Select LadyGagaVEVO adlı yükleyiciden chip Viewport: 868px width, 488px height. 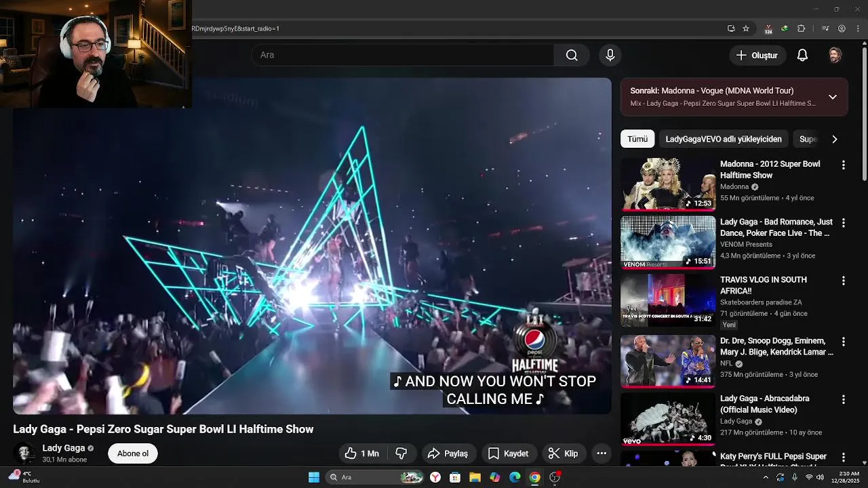724,139
